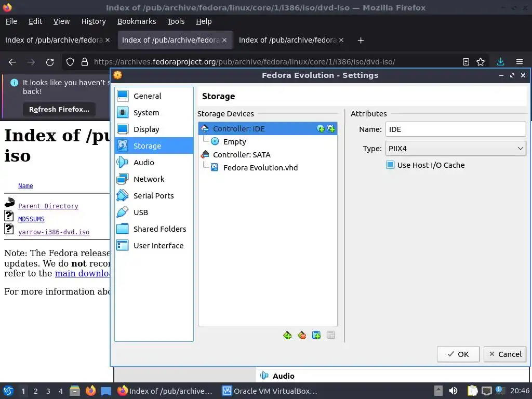Go back in Firefox
This screenshot has width=532, height=399.
point(12,62)
